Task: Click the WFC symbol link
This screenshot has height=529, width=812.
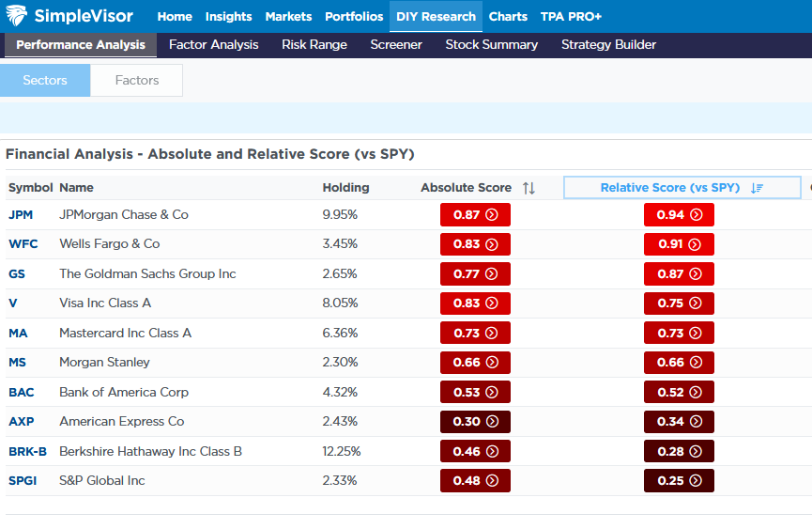Action: pyautogui.click(x=23, y=244)
